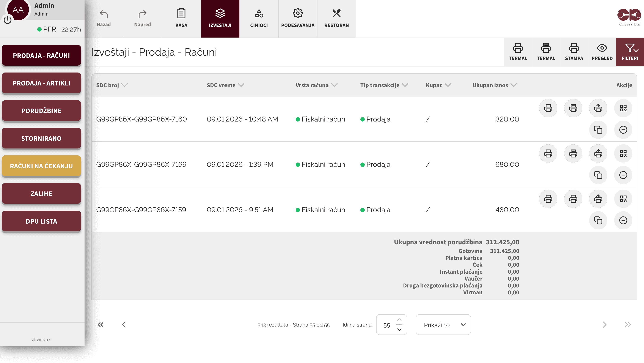Viewport: 644px width, 363px height.
Task: Go to previous results page
Action: pos(124,324)
